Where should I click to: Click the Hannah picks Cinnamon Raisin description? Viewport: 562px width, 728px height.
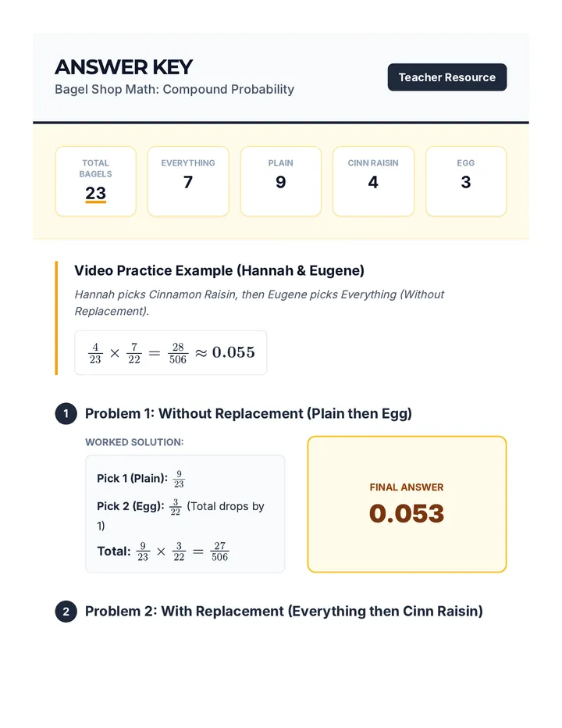[259, 303]
